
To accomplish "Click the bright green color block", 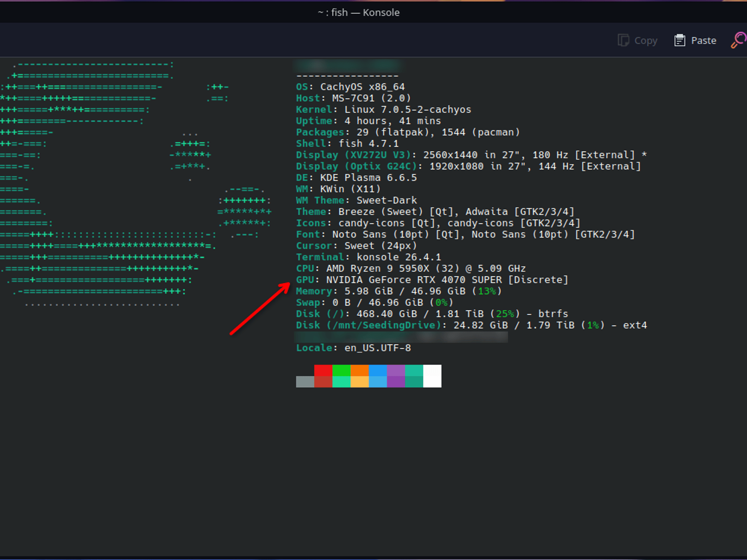I will click(341, 370).
